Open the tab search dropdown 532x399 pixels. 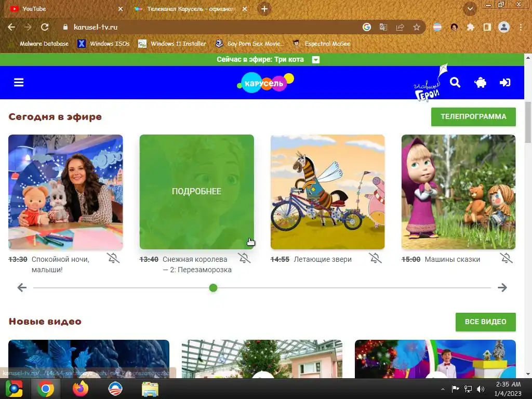coord(470,9)
